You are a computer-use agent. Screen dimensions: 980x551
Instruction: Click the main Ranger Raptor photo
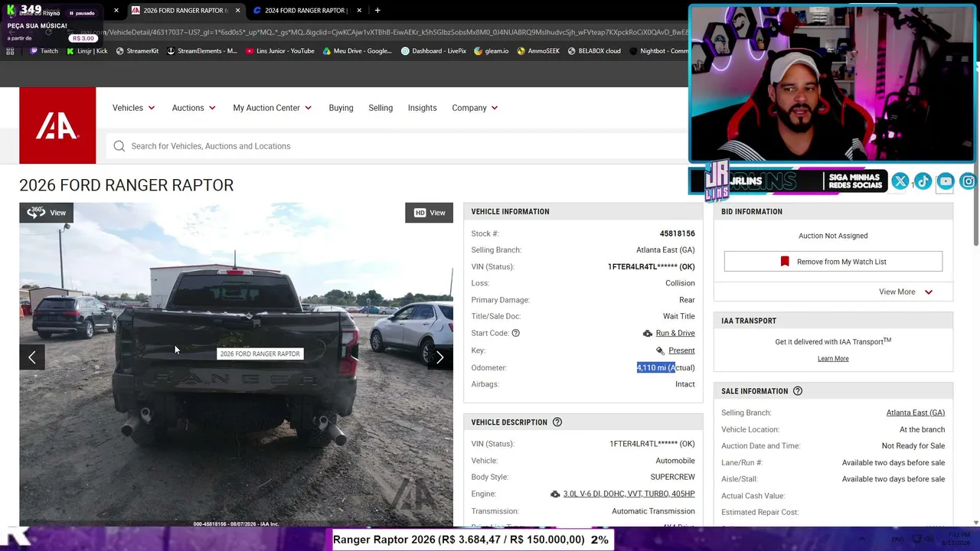pyautogui.click(x=236, y=364)
